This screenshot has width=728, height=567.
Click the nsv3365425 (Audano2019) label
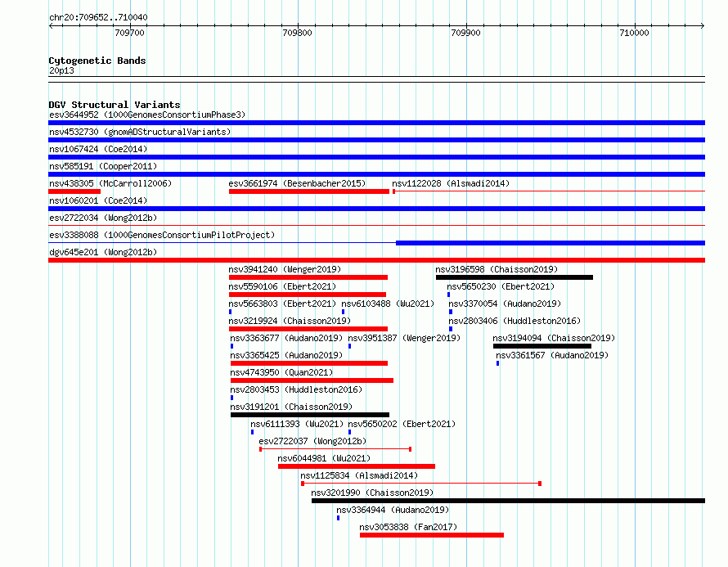pyautogui.click(x=286, y=355)
